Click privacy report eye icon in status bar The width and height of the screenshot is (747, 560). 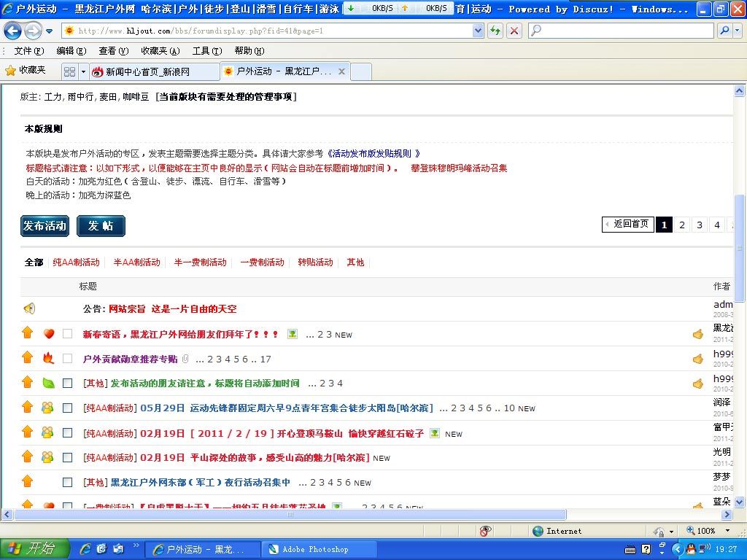tap(486, 531)
